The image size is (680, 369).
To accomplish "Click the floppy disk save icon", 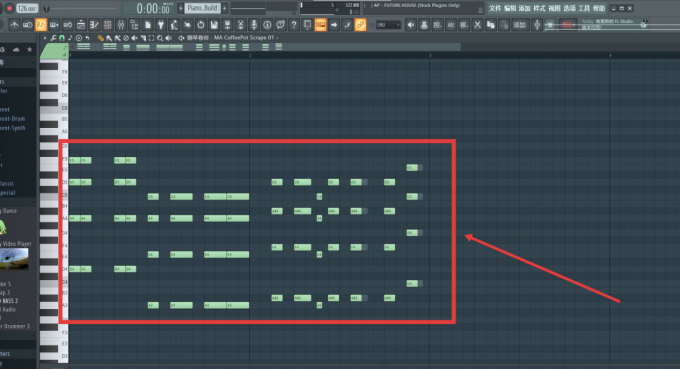I will pos(214,25).
